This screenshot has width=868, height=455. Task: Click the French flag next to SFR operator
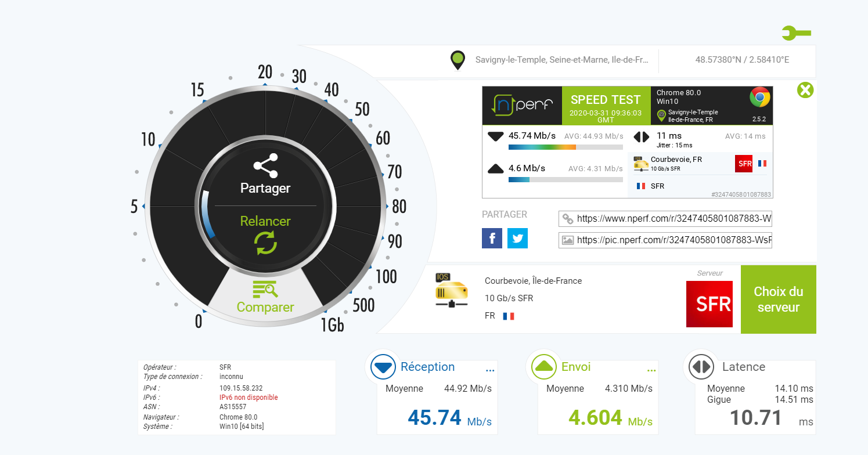(x=641, y=186)
